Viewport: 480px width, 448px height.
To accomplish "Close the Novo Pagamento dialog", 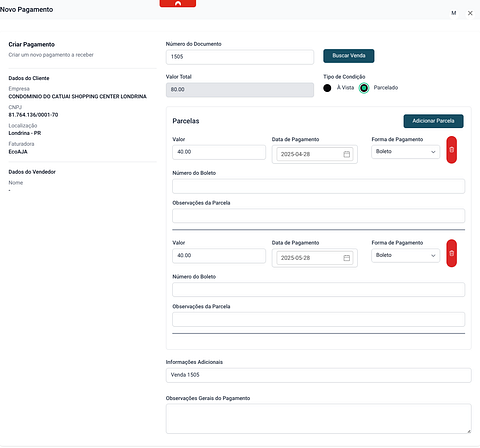I will (470, 13).
